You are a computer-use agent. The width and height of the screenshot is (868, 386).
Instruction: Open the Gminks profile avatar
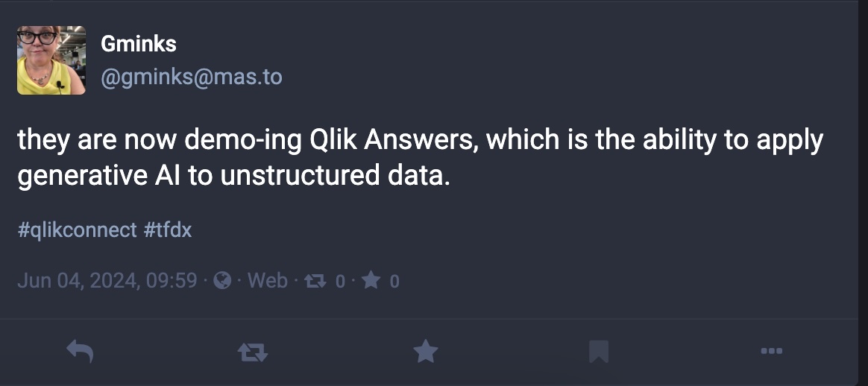pos(51,60)
